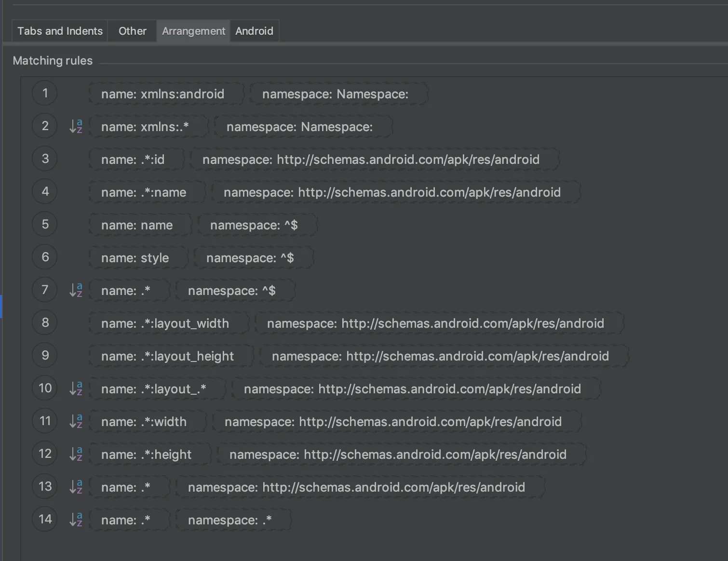This screenshot has height=561, width=728.
Task: Select rule number 1 badge
Action: tap(45, 93)
